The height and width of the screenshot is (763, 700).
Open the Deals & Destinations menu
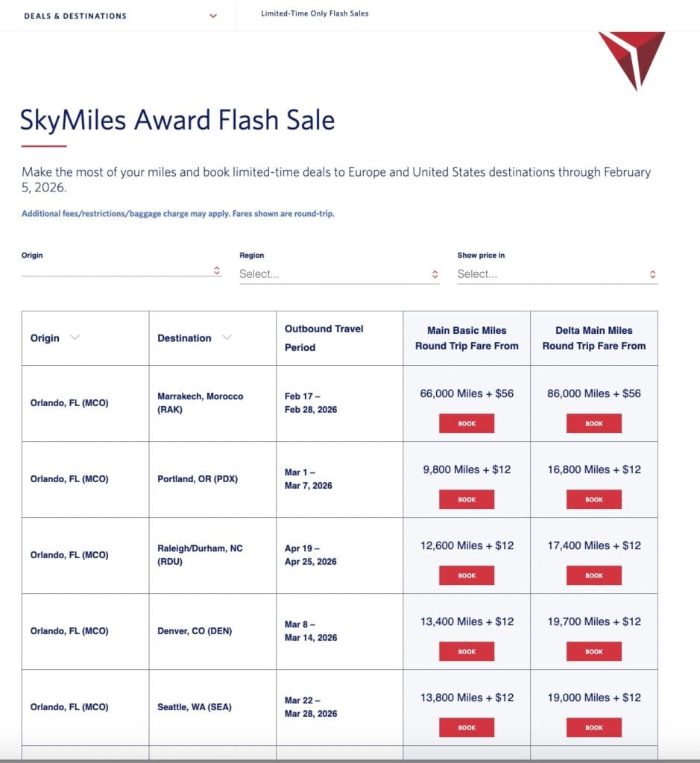pyautogui.click(x=75, y=15)
